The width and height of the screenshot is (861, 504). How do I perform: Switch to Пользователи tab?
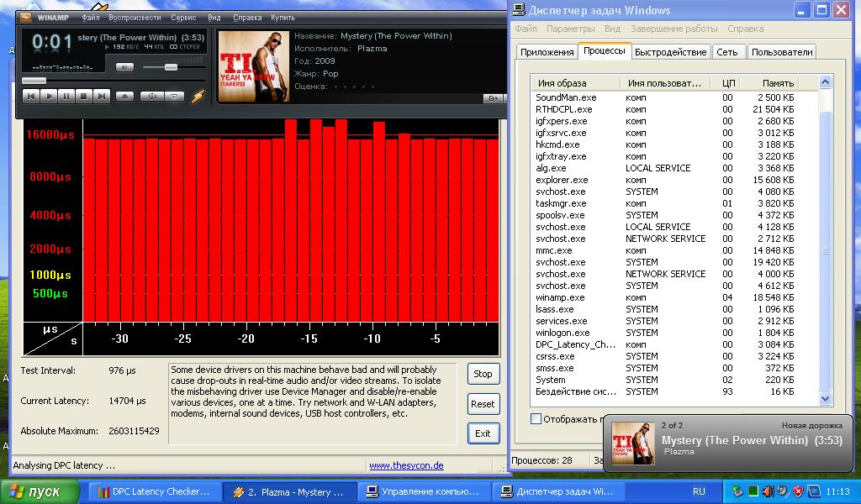782,52
